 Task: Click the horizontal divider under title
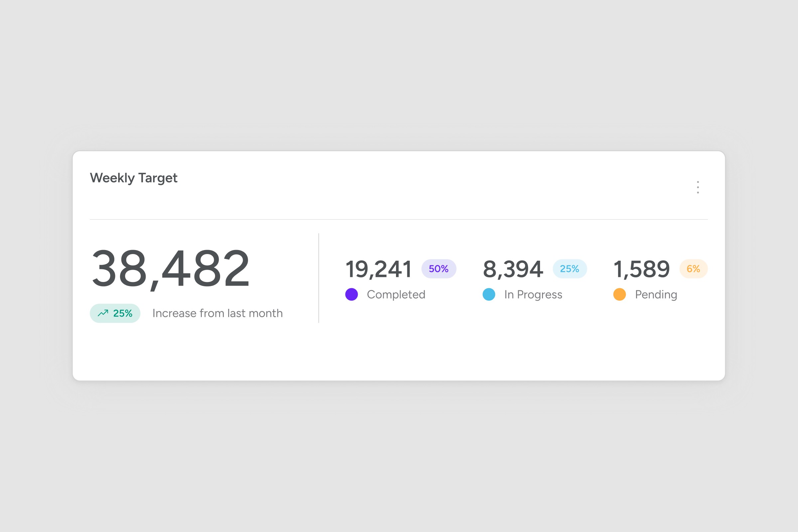pyautogui.click(x=399, y=219)
